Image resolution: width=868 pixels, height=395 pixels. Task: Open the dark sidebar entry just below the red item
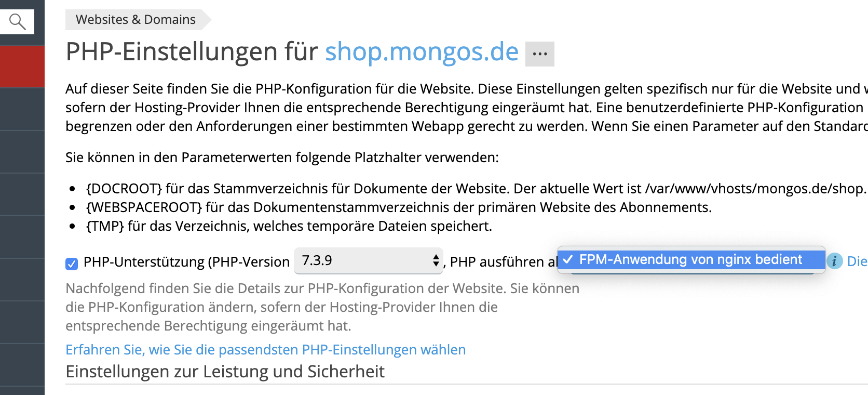(22, 109)
